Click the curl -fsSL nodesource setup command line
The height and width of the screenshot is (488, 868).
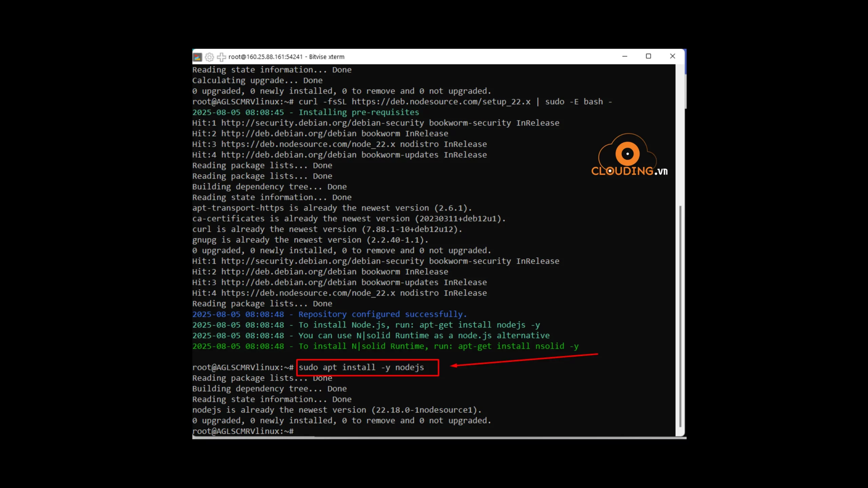pos(402,102)
